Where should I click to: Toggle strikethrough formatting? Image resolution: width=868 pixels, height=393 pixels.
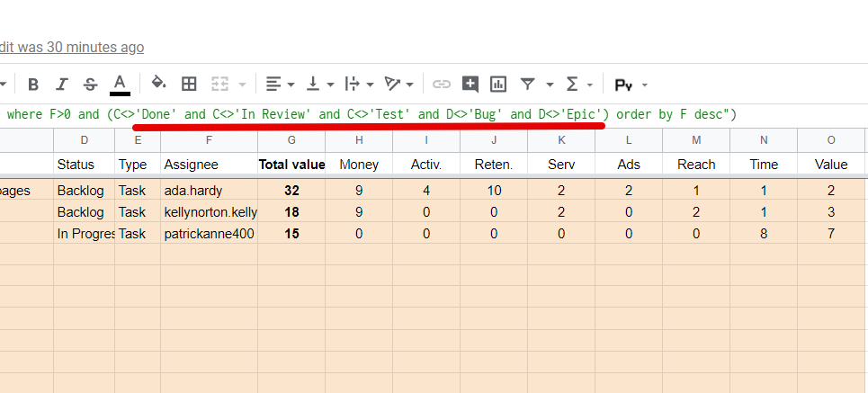[90, 85]
